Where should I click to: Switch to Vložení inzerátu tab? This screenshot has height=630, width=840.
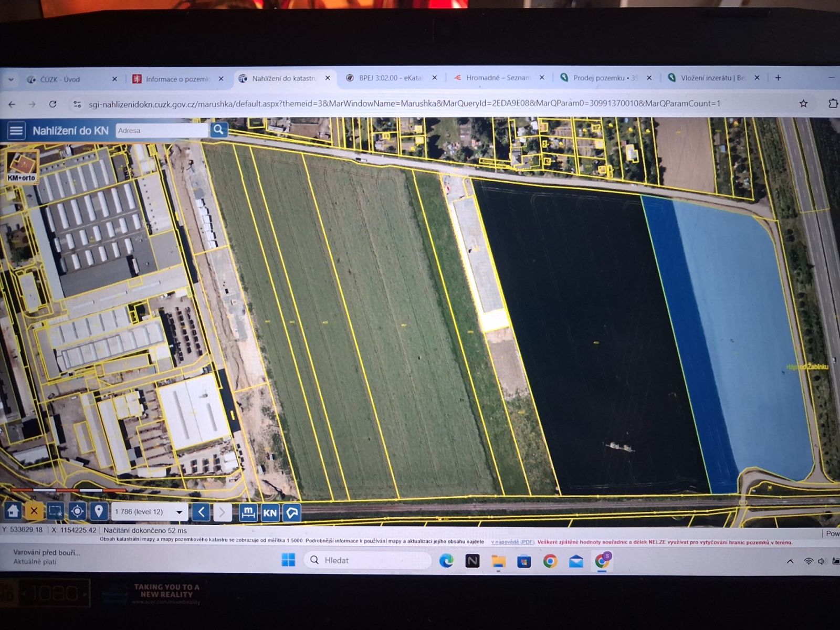[x=712, y=78]
